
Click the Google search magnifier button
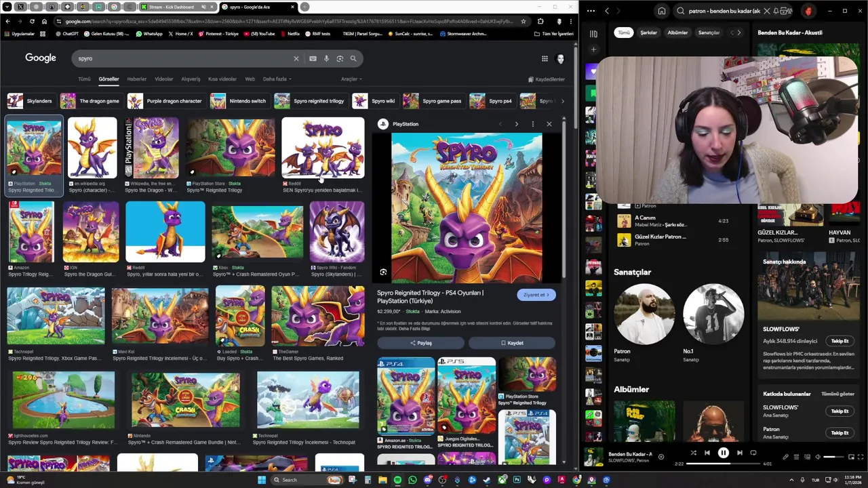coord(353,58)
